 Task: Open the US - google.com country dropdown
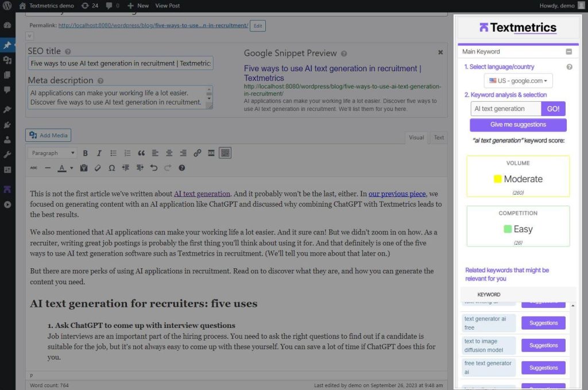coord(518,81)
